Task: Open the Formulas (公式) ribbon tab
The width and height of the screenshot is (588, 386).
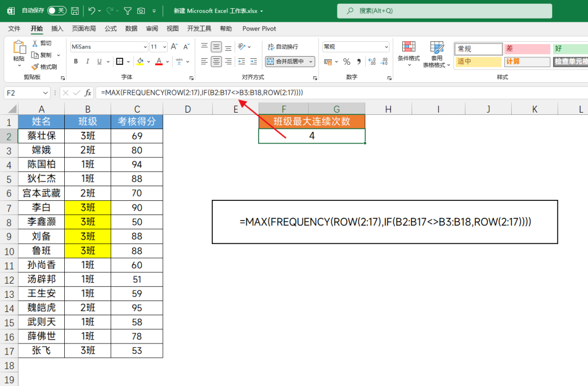Action: (111, 29)
